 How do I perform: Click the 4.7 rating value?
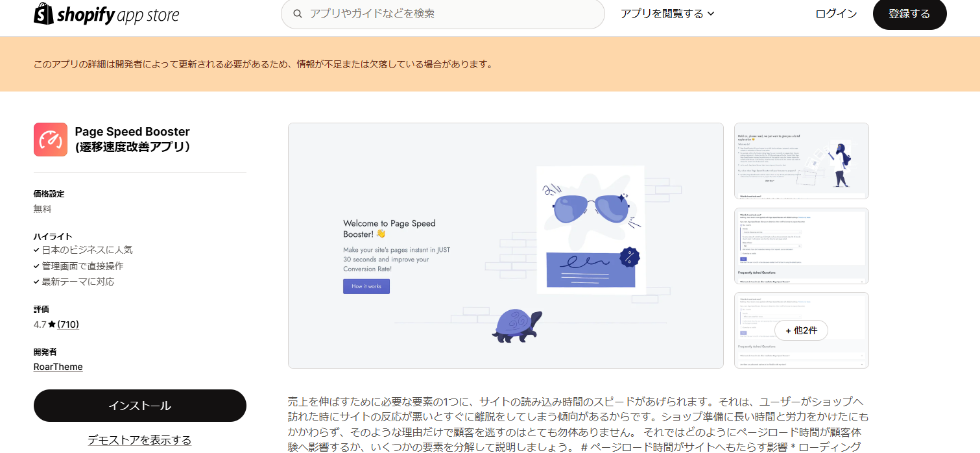click(40, 324)
